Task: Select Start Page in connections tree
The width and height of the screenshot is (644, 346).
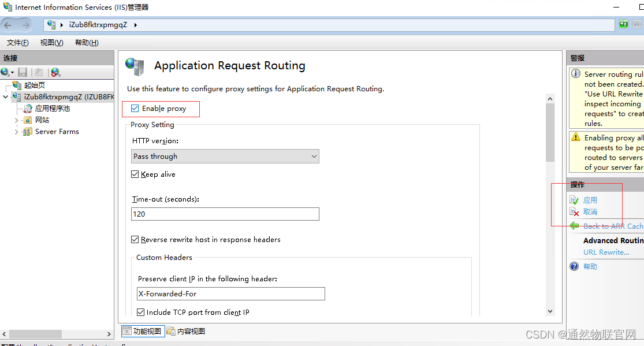Action: click(35, 85)
